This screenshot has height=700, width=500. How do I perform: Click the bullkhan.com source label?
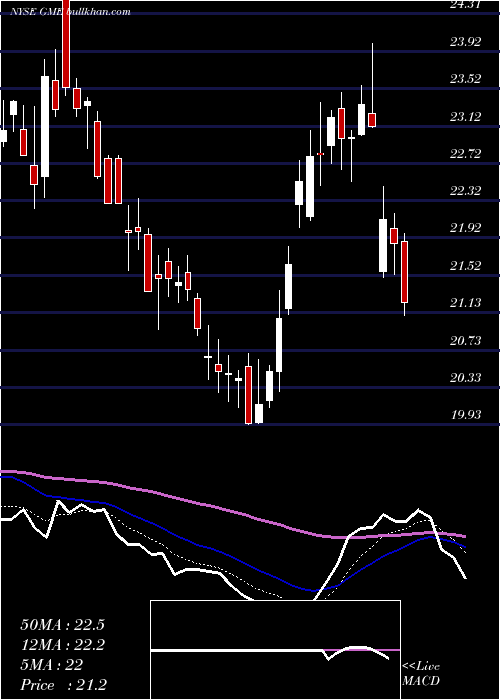pos(99,12)
